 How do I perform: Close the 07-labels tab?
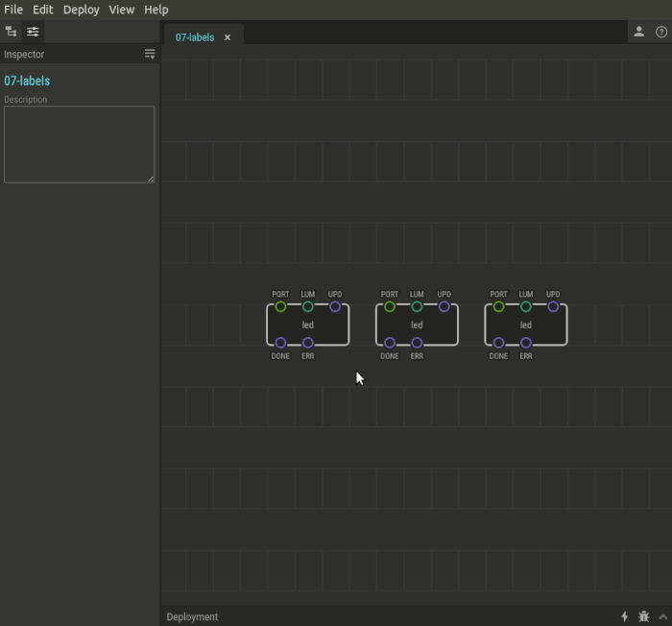tap(228, 37)
